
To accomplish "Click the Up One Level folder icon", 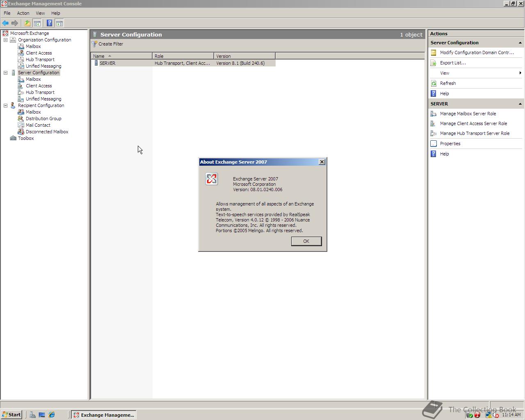I will [27, 23].
